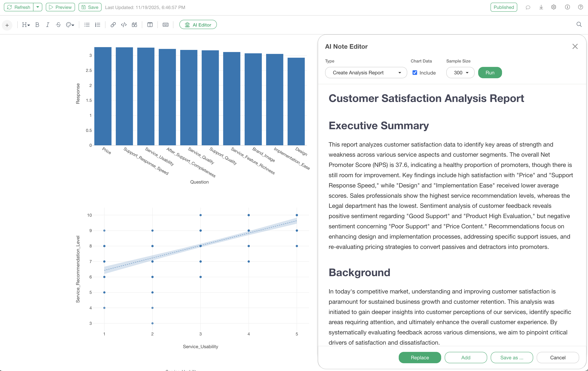Image resolution: width=588 pixels, height=371 pixels.
Task: Toggle strikethrough text formatting
Action: 58,25
